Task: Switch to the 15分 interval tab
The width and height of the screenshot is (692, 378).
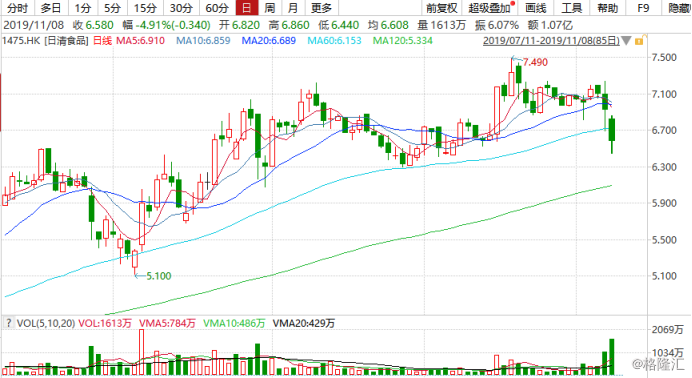Action: (x=145, y=8)
